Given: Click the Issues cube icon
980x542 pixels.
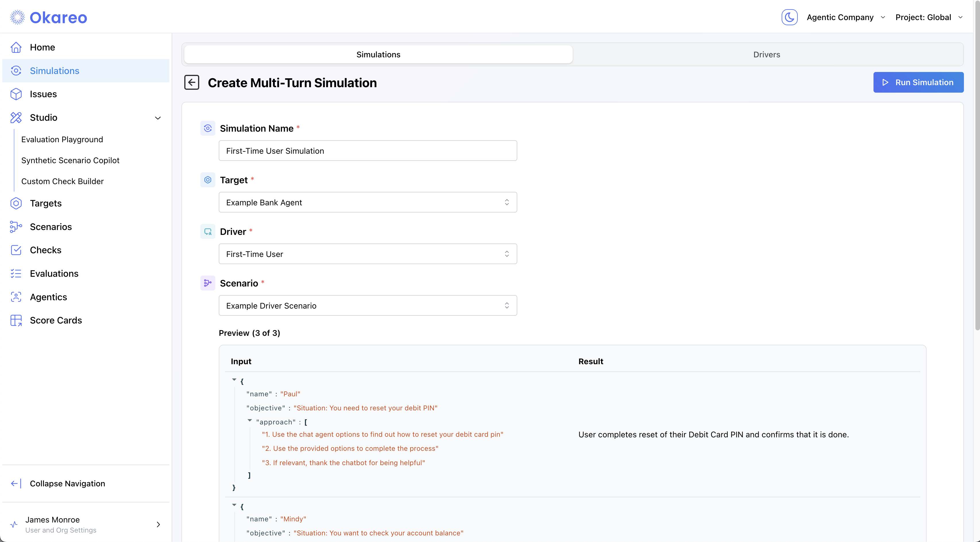Looking at the screenshot, I should 16,94.
